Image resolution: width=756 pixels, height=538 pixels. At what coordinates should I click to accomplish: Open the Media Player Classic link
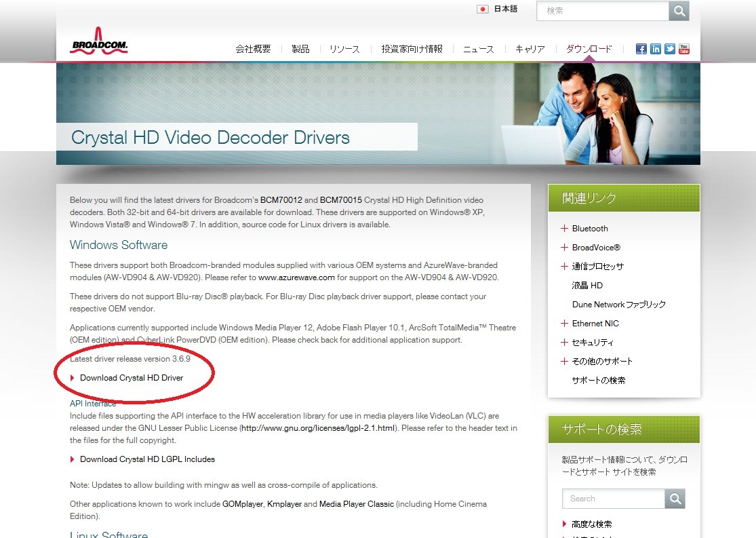pos(357,504)
